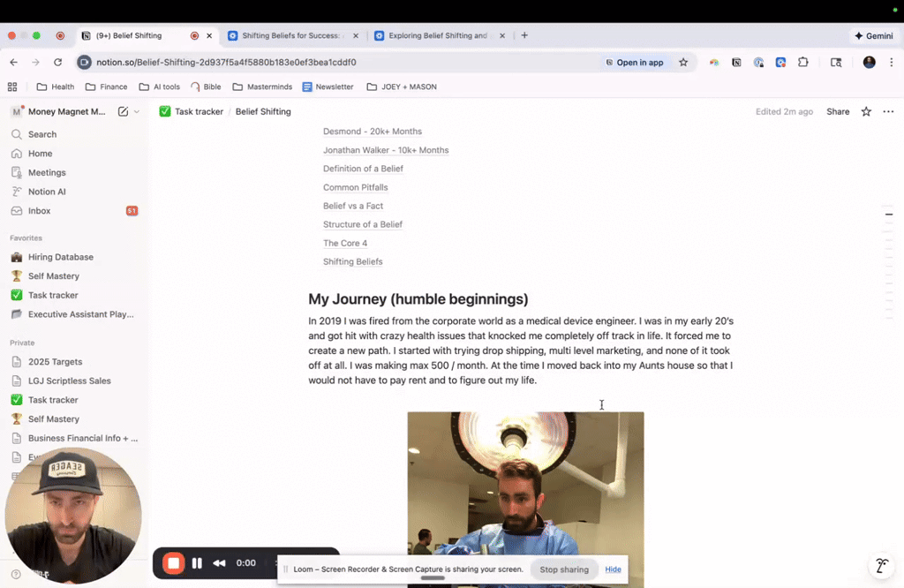Click the Loom webcam bubble
904x588 pixels.
click(x=73, y=516)
